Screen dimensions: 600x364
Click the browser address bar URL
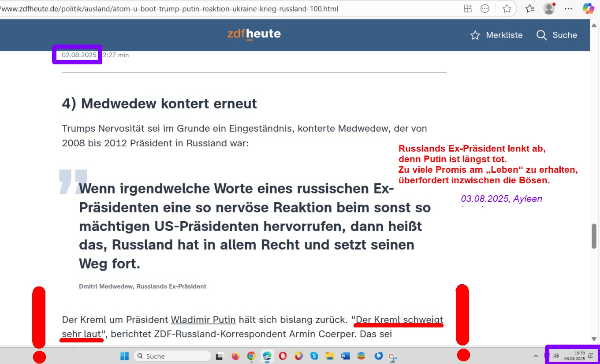pyautogui.click(x=176, y=8)
